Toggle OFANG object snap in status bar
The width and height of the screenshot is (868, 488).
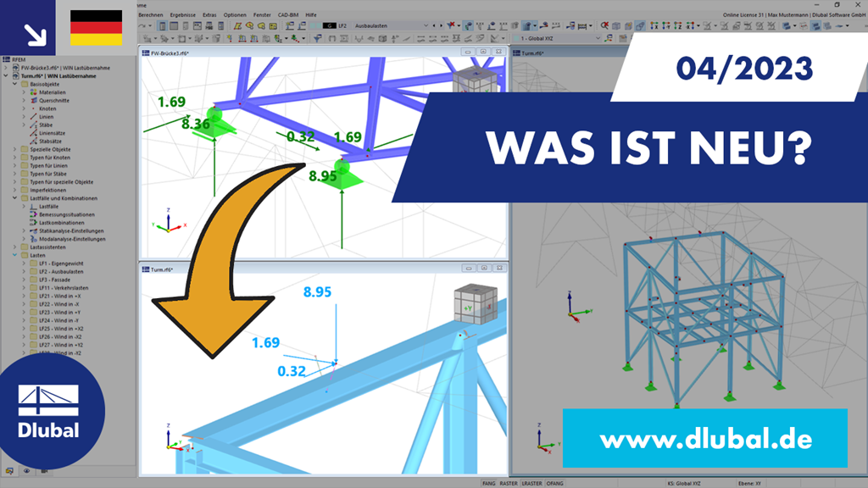[554, 483]
